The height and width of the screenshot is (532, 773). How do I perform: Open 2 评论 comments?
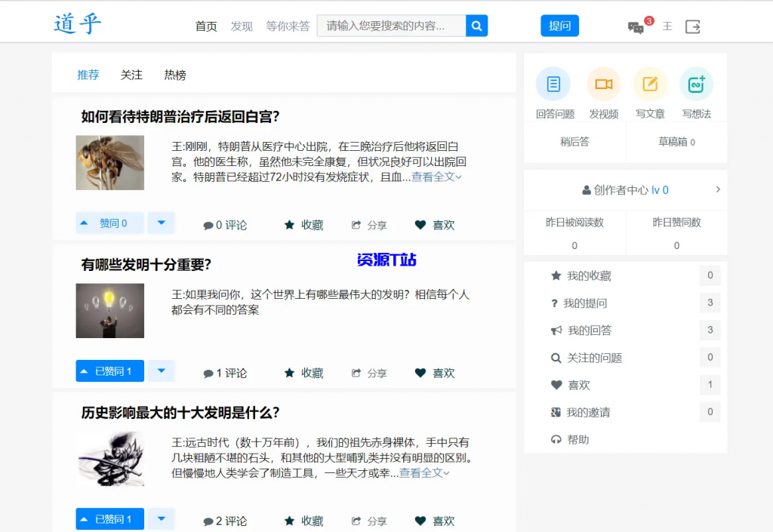click(x=225, y=521)
